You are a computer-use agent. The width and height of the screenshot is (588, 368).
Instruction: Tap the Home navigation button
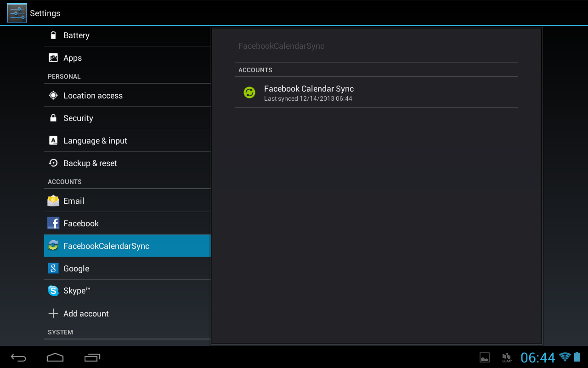[55, 357]
